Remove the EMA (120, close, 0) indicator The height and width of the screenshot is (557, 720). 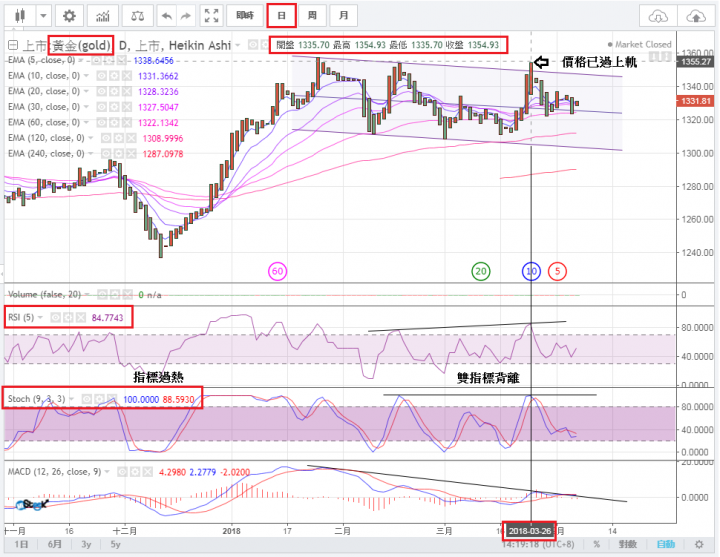coord(131,138)
